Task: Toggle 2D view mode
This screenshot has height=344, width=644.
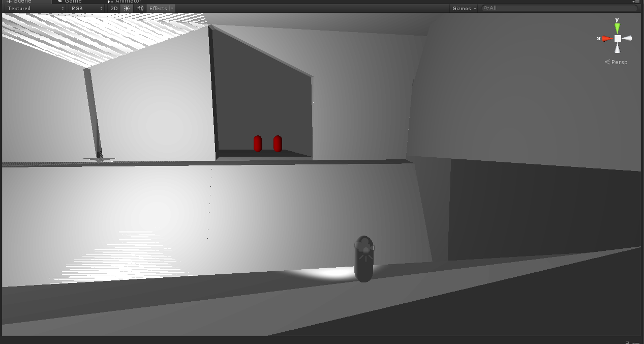Action: click(x=114, y=8)
